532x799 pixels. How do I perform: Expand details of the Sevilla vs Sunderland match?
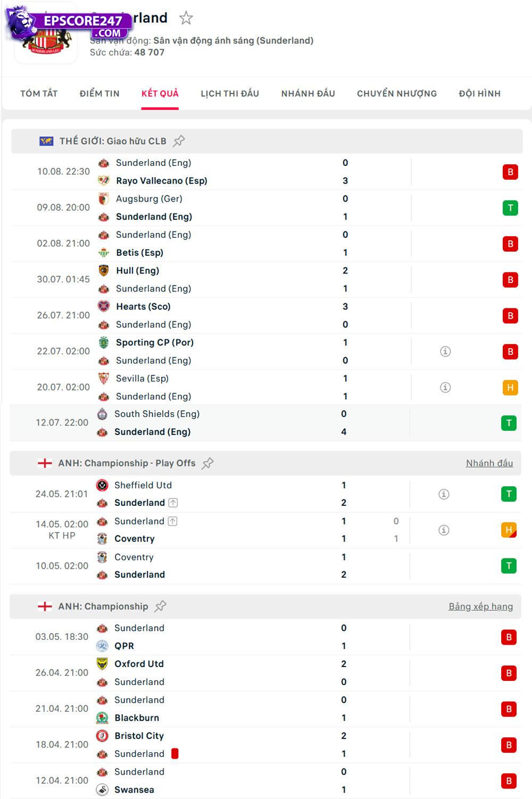[445, 387]
